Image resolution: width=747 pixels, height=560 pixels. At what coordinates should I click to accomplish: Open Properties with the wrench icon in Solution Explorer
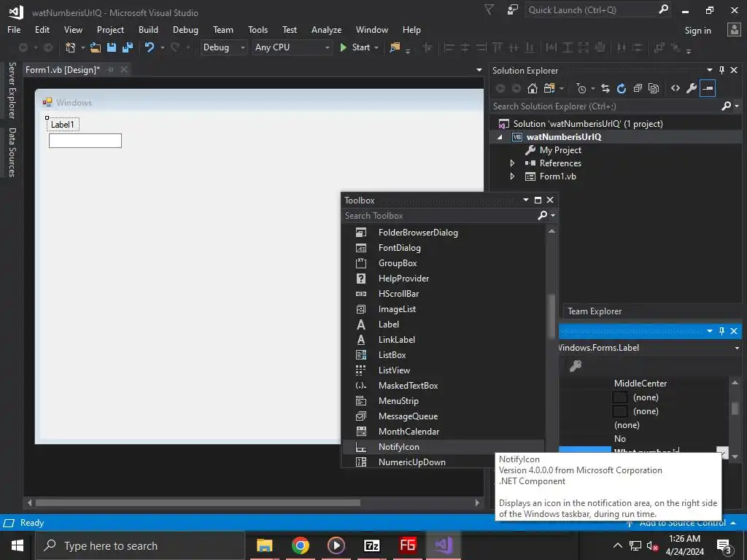point(692,88)
